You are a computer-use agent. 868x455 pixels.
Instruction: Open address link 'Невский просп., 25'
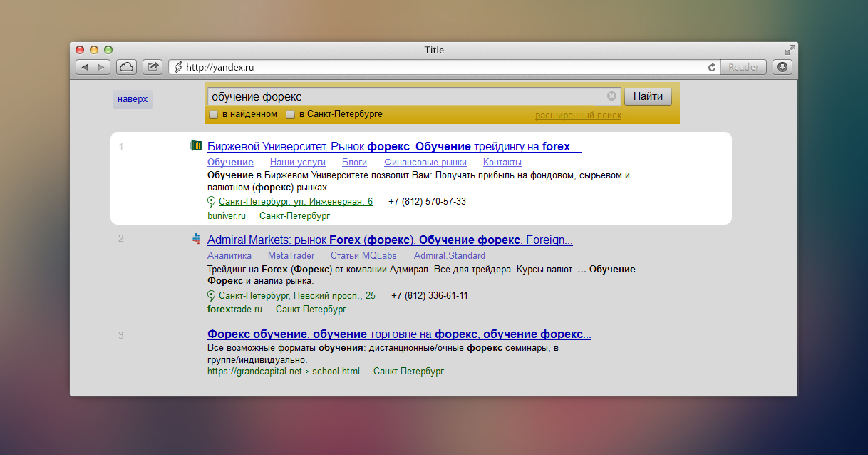297,296
